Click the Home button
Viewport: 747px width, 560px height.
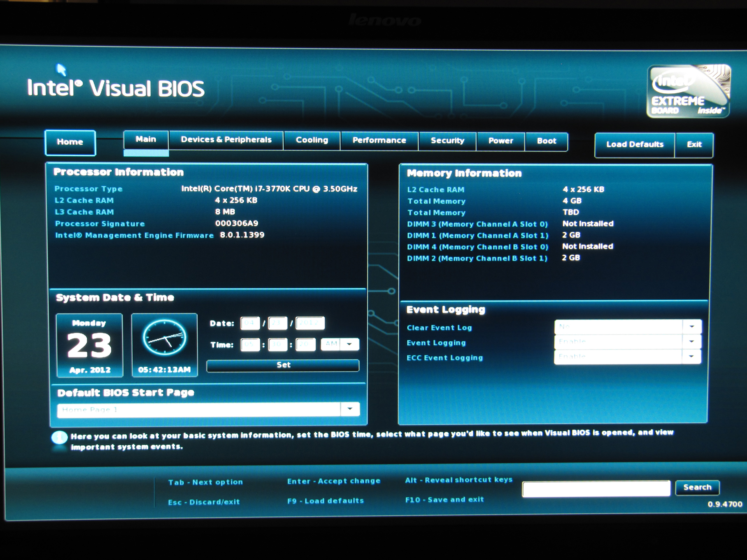70,142
